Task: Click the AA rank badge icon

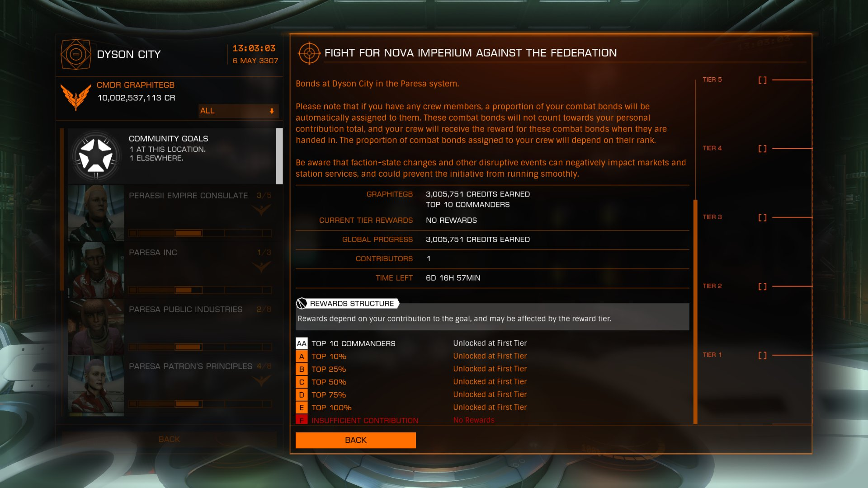Action: tap(302, 343)
